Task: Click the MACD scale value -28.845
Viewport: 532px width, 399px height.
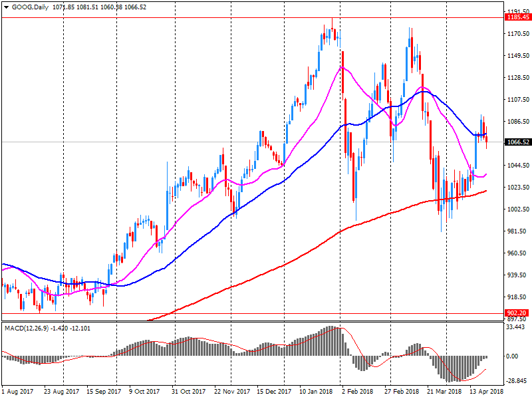Action: pyautogui.click(x=516, y=381)
